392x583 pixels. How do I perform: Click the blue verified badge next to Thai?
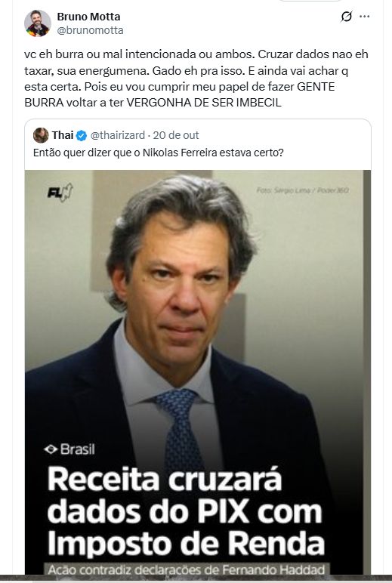[82, 135]
